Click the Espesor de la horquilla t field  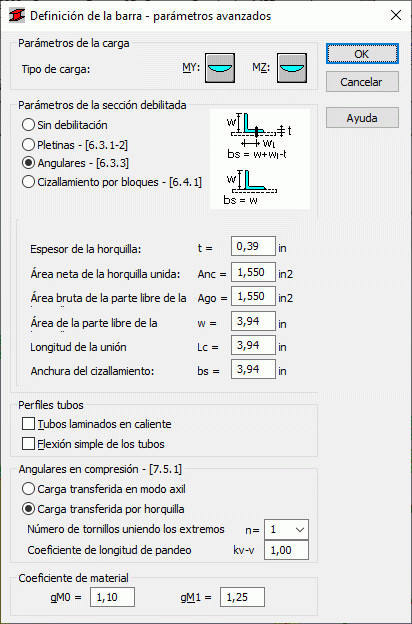(x=253, y=246)
